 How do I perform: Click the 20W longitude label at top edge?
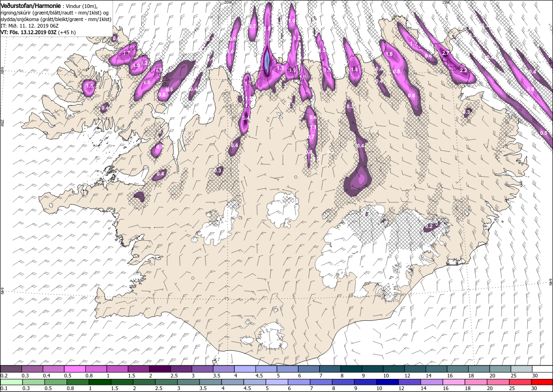click(228, 2)
